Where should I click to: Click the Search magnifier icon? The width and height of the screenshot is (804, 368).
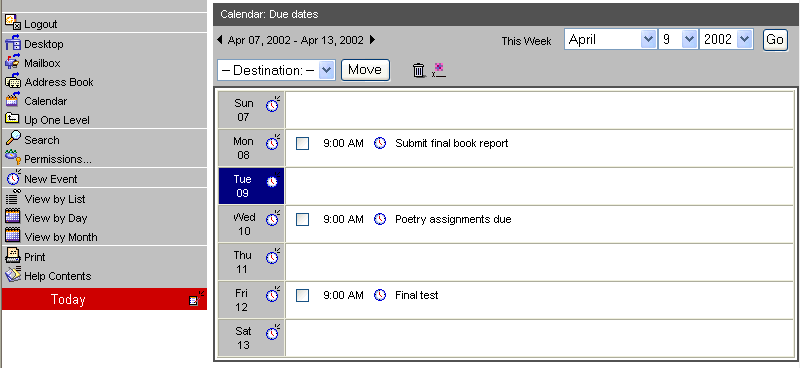point(13,138)
